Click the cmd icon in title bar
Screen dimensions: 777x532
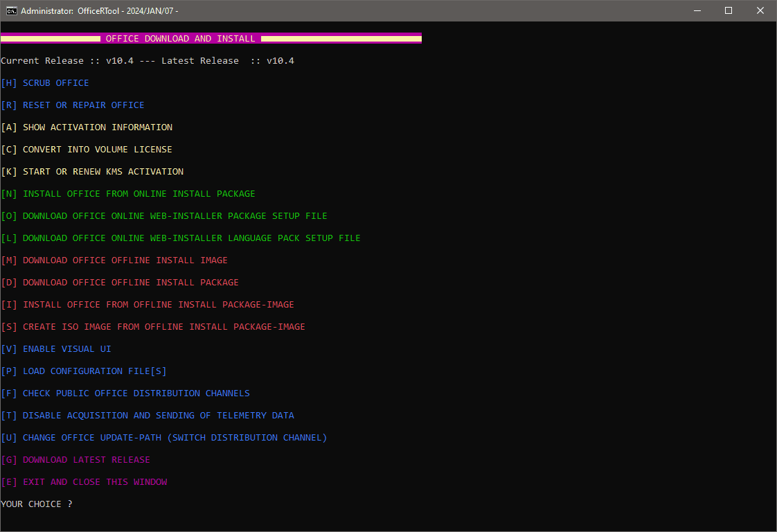[x=11, y=10]
